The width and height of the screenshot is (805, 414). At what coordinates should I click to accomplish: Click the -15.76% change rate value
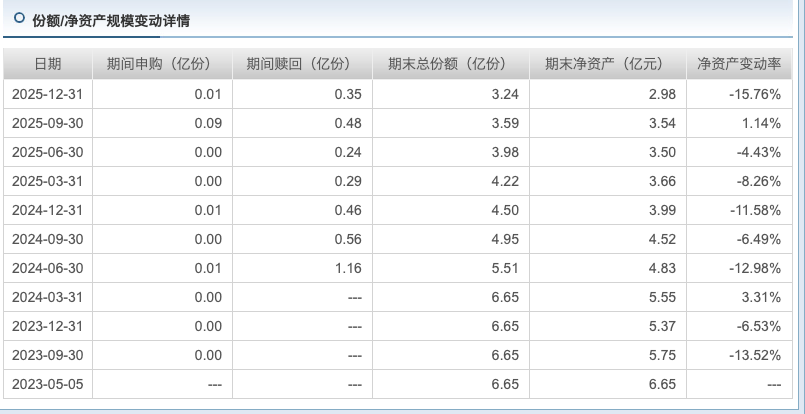pyautogui.click(x=754, y=94)
